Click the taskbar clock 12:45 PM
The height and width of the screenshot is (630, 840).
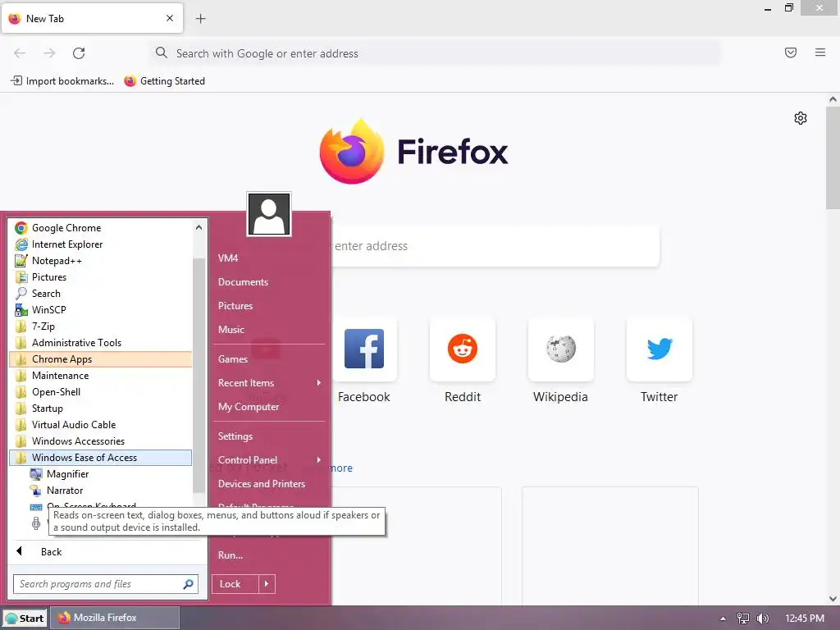click(x=805, y=619)
